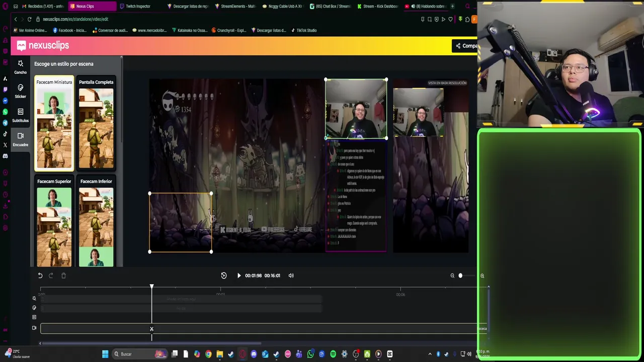The height and width of the screenshot is (362, 644).
Task: Open WhatsApp in browser sidebar
Action: (x=5, y=112)
